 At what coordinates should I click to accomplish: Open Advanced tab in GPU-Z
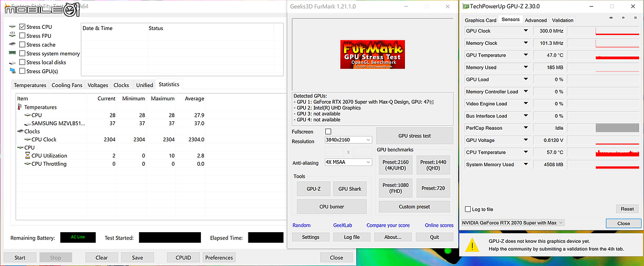536,20
